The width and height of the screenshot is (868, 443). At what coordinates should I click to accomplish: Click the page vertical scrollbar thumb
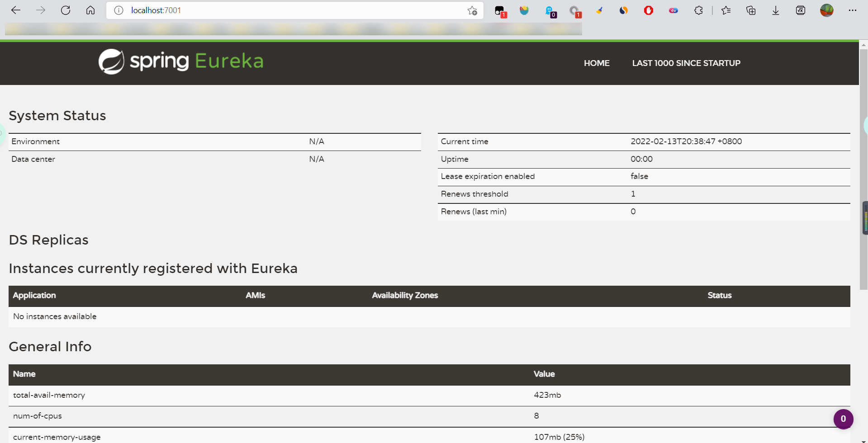(x=863, y=167)
